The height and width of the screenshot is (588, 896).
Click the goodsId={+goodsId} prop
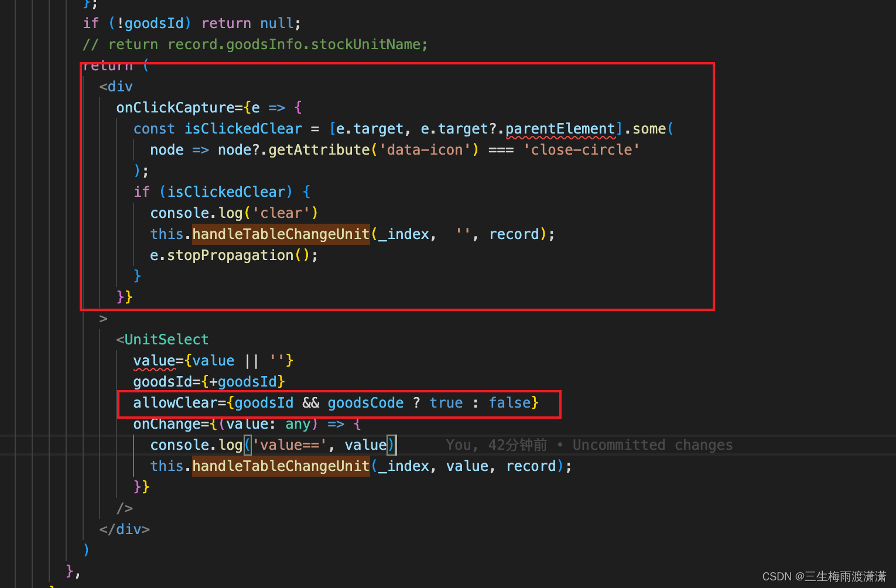pyautogui.click(x=208, y=381)
